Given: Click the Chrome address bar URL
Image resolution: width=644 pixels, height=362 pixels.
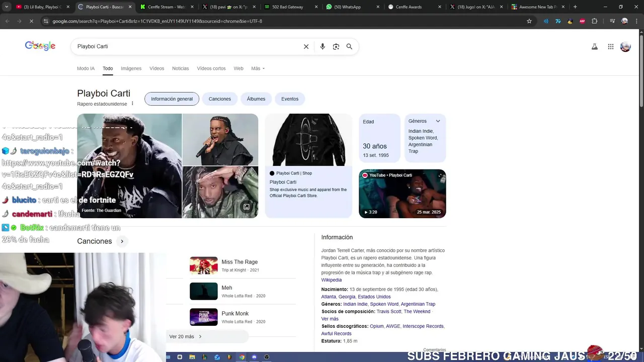Looking at the screenshot, I should click(157, 21).
